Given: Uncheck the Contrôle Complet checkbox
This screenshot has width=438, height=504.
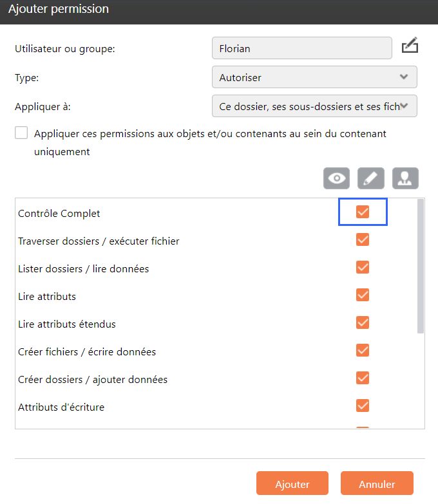Looking at the screenshot, I should (363, 212).
